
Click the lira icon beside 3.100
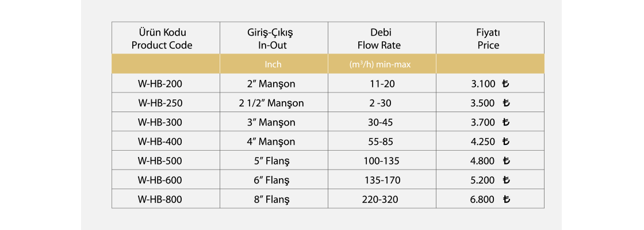[x=506, y=84]
